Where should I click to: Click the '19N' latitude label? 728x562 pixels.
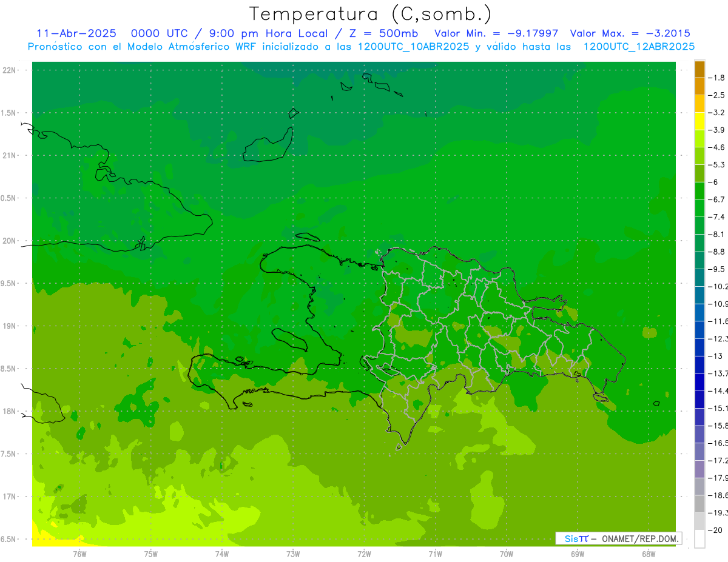click(10, 326)
